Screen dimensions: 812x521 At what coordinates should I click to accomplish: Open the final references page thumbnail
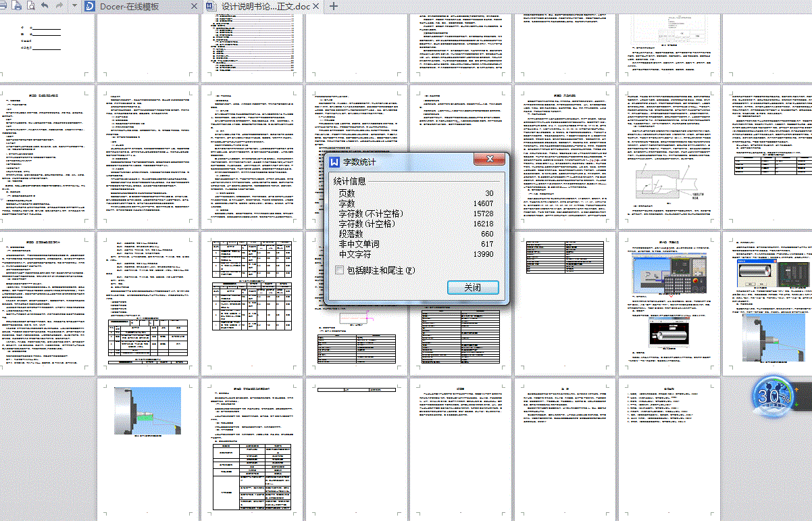pyautogui.click(x=668, y=449)
